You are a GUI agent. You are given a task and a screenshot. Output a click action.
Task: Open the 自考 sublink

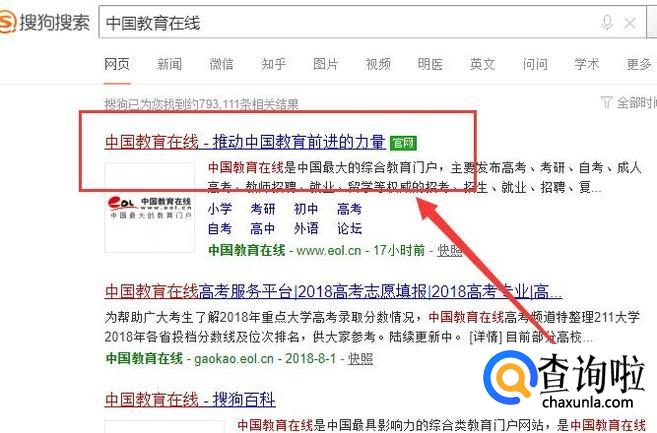pos(220,228)
